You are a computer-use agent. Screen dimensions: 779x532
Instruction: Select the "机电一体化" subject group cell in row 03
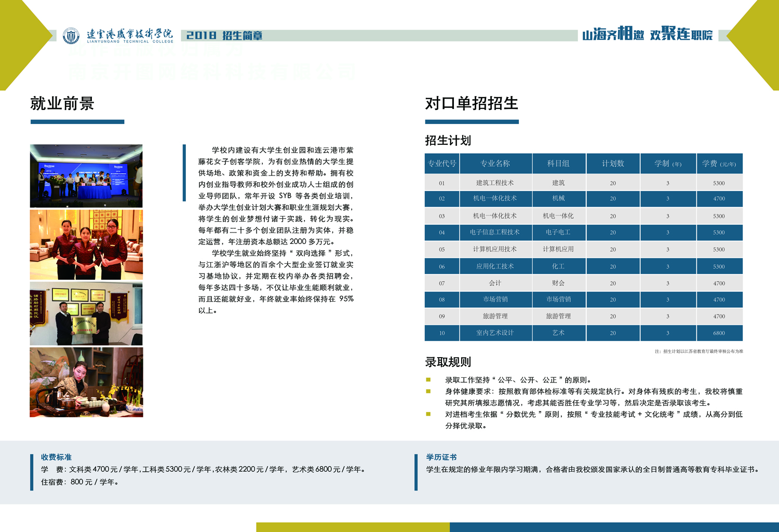pyautogui.click(x=559, y=216)
